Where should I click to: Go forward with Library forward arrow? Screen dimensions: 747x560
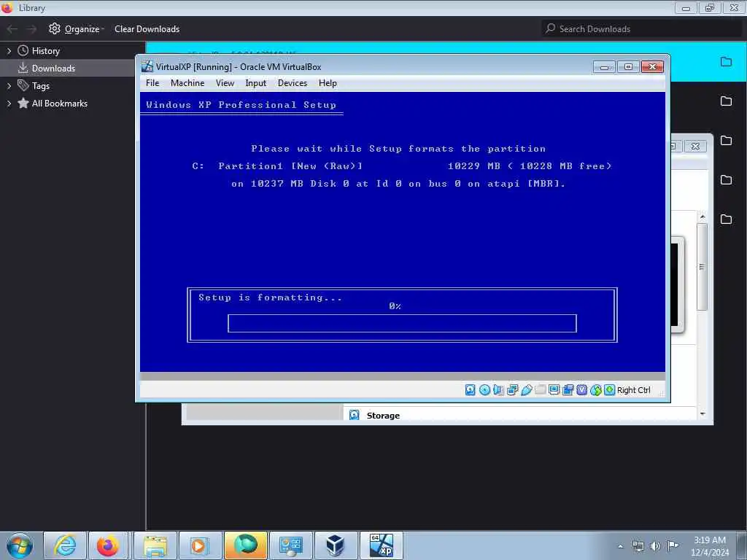31,29
